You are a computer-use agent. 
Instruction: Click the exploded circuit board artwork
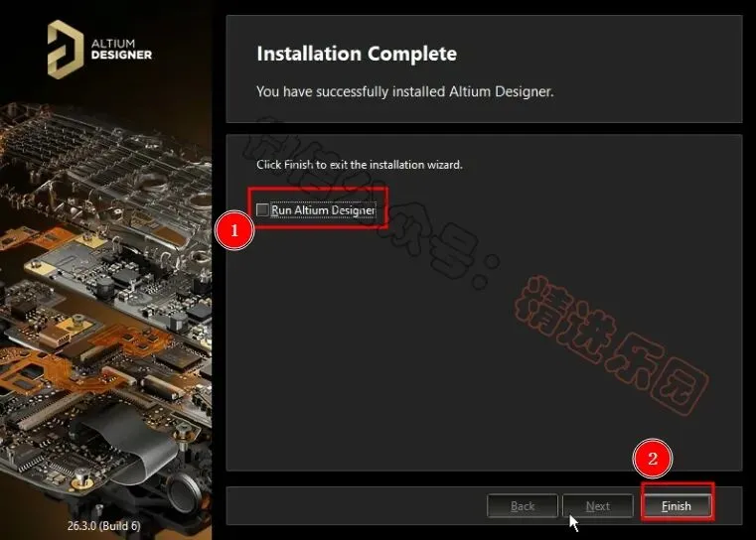point(105,309)
